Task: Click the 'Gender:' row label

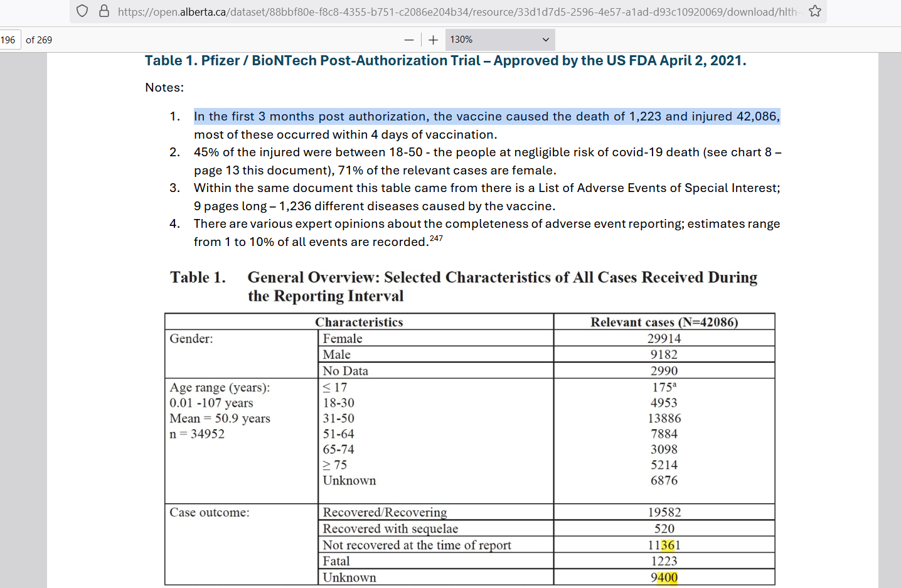Action: coord(191,339)
